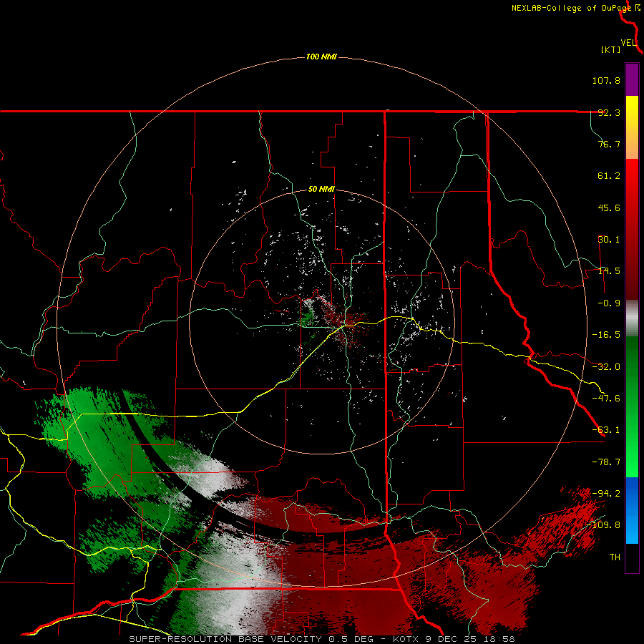This screenshot has width=644, height=644.
Task: Click the 50 NMI range ring label
Action: pyautogui.click(x=321, y=190)
